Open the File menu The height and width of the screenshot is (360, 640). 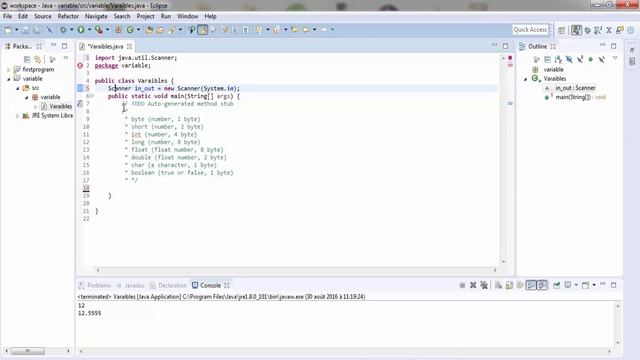7,16
